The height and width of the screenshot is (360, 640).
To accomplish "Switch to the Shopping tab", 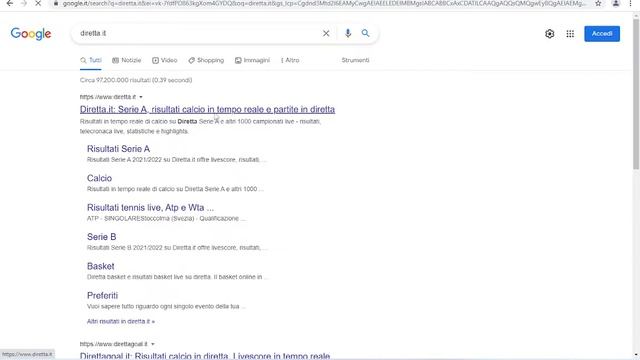I will pyautogui.click(x=206, y=60).
